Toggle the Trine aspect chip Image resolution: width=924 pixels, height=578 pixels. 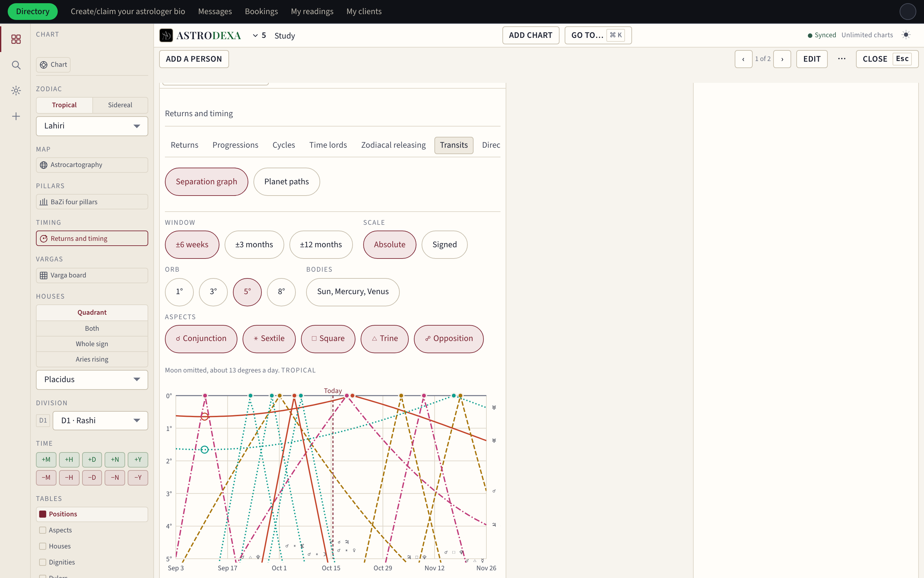pyautogui.click(x=384, y=339)
